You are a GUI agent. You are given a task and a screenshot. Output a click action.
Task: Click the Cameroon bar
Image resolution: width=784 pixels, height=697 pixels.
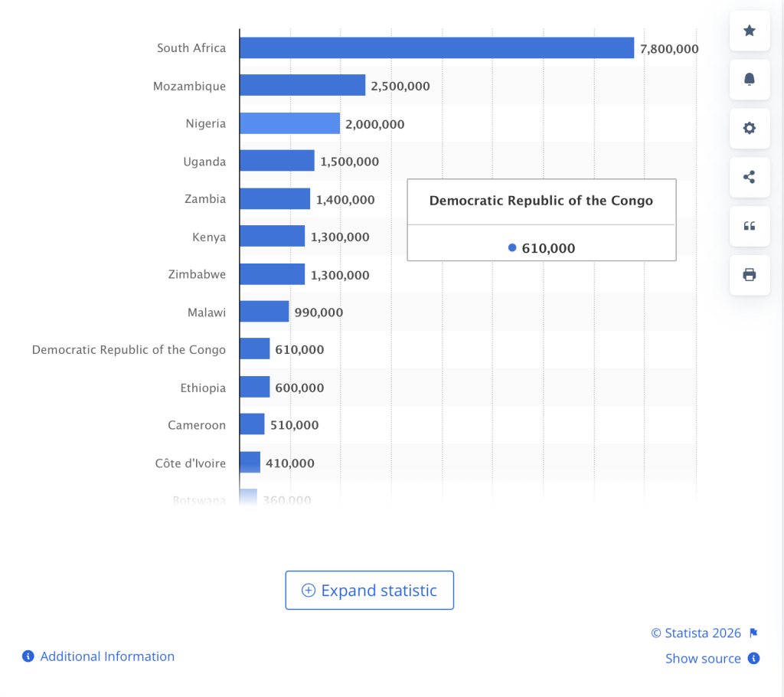pyautogui.click(x=252, y=424)
